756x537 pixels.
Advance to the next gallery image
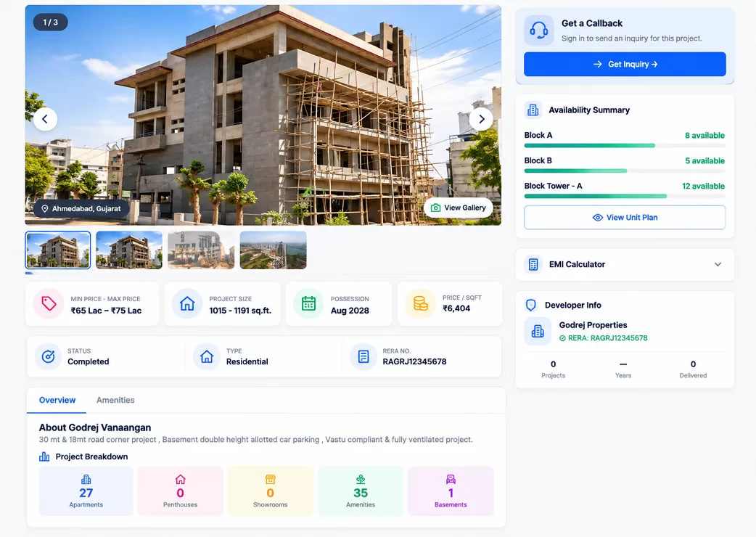pyautogui.click(x=481, y=119)
